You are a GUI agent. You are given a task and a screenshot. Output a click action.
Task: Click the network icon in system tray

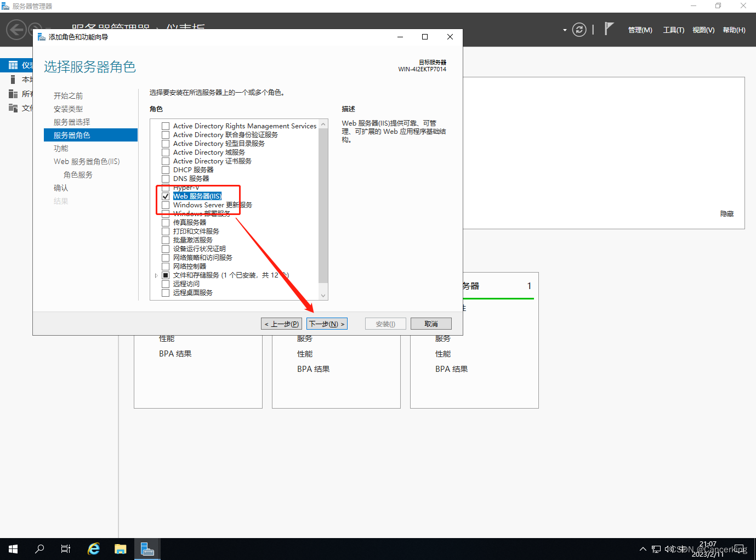pos(656,549)
